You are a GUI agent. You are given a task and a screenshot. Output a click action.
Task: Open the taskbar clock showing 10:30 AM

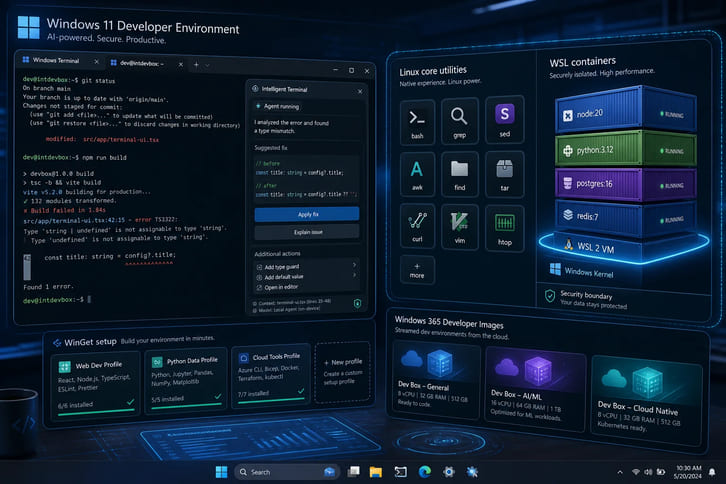point(688,472)
